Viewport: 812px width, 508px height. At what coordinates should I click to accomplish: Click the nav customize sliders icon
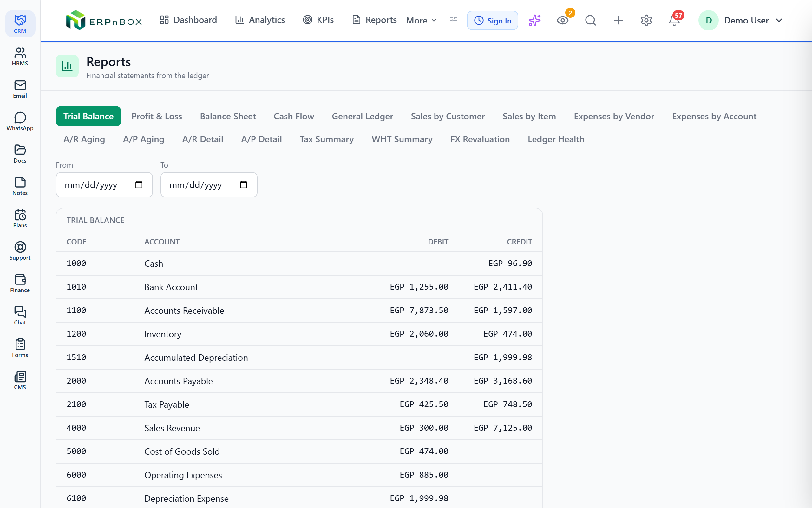[453, 20]
